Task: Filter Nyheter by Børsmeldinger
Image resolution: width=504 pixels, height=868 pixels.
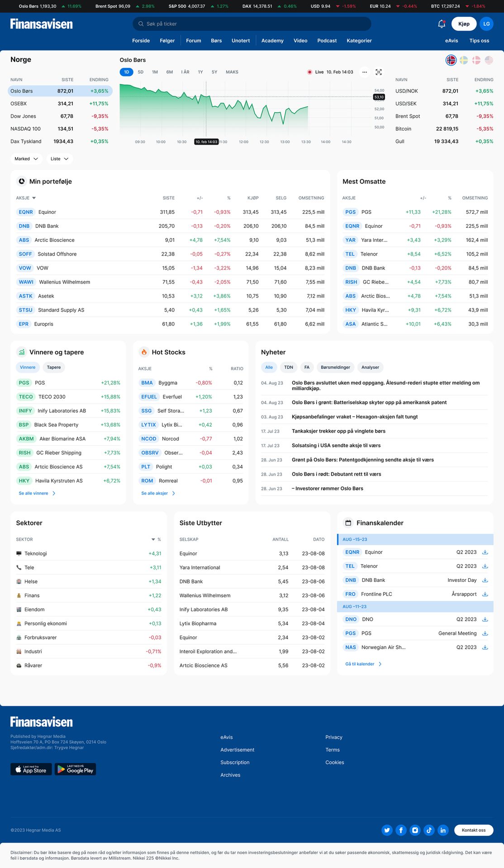Action: pos(335,367)
